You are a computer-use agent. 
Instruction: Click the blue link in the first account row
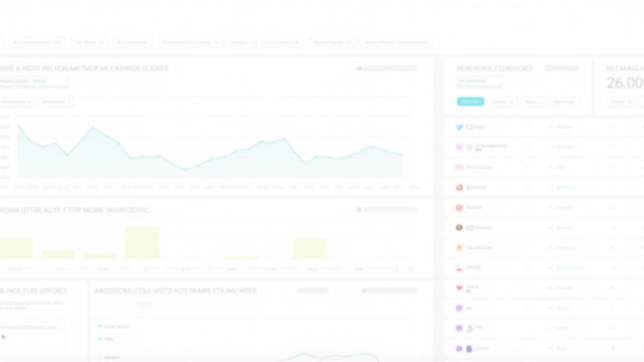[564, 127]
